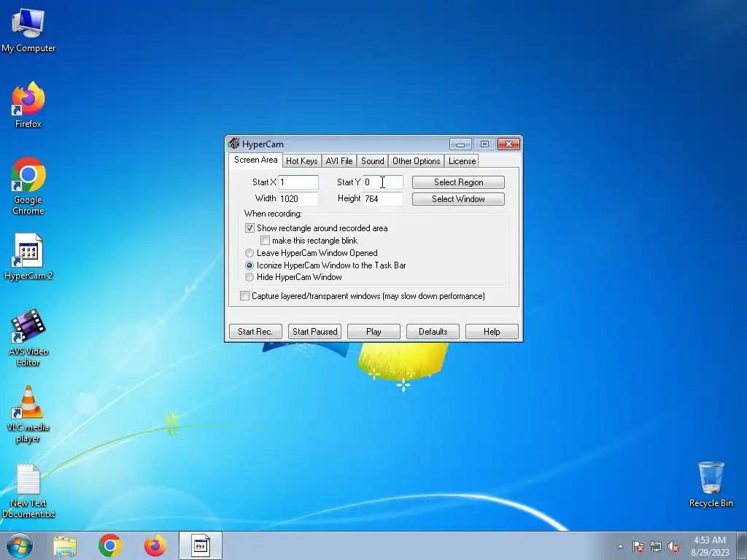Viewport: 747px width, 560px height.
Task: Click the Select Region button
Action: point(458,182)
